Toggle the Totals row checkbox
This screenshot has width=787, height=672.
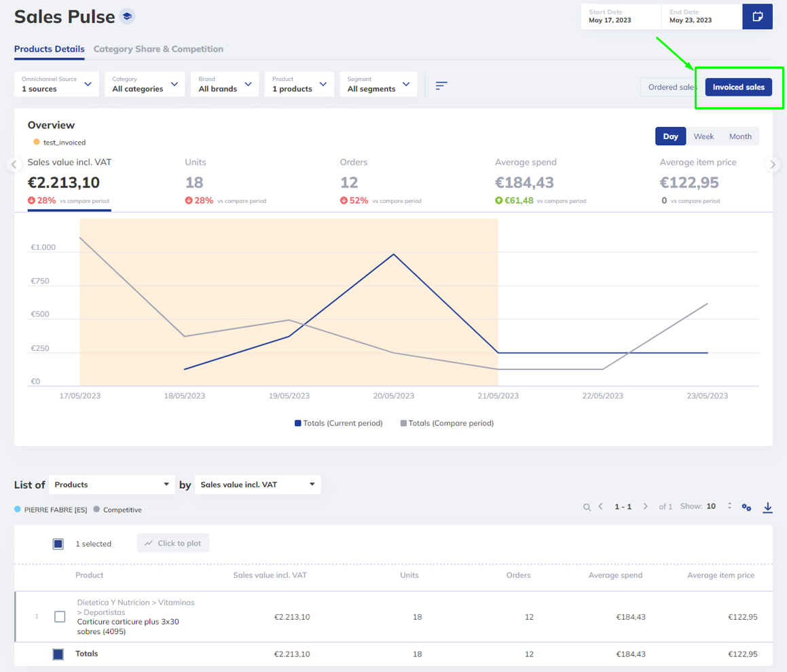pos(58,654)
